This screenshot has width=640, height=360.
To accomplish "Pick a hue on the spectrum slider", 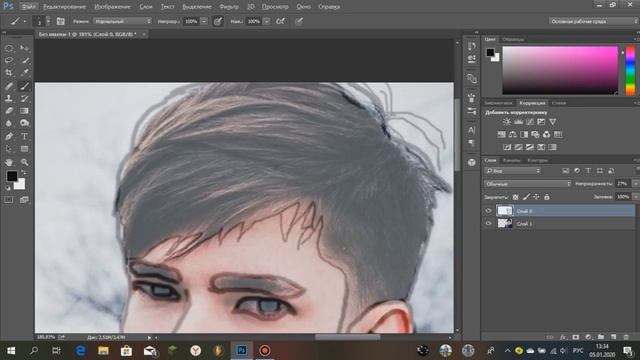I will click(x=631, y=71).
